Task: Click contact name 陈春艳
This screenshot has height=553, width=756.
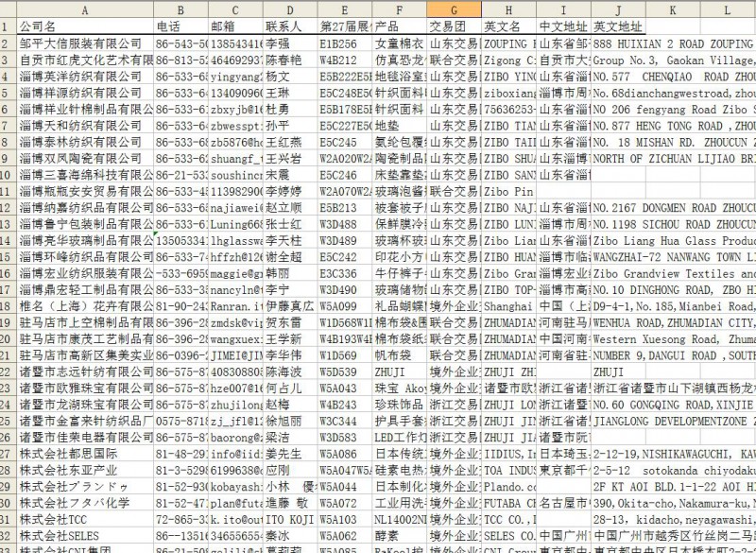Action: 290,60
